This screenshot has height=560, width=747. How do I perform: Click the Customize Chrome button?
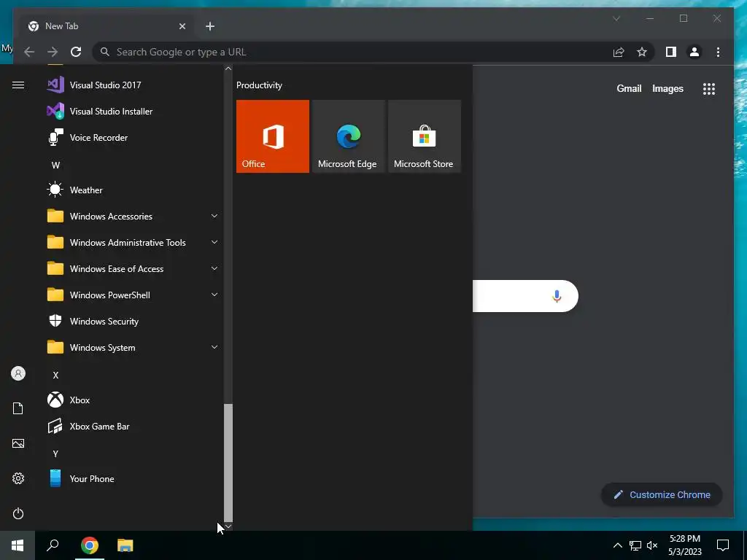(x=662, y=495)
